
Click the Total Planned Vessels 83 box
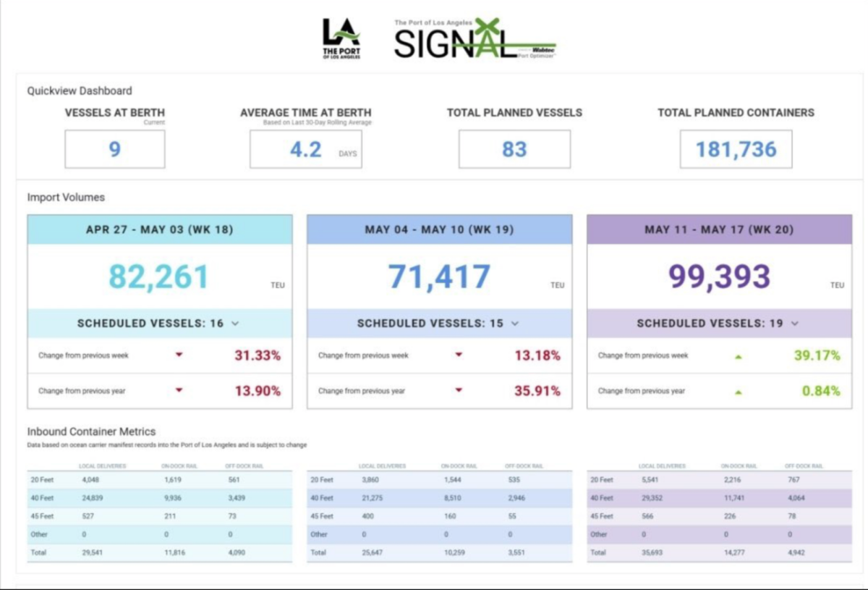[x=514, y=149]
